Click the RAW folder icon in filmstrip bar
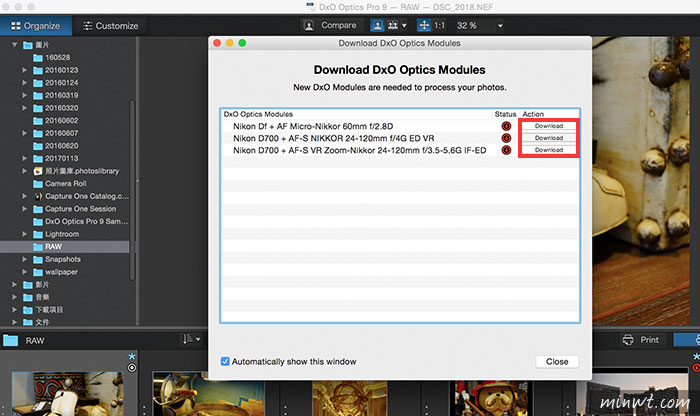The image size is (700, 416). click(10, 341)
